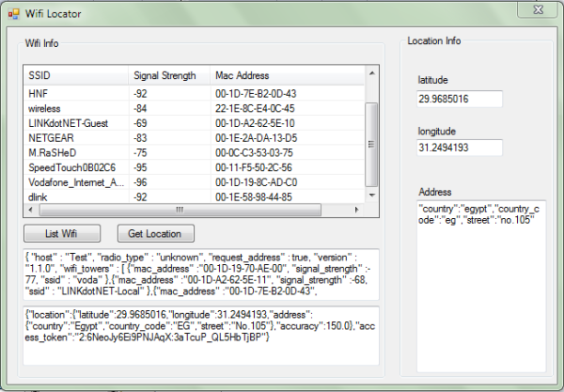The width and height of the screenshot is (564, 392).
Task: Click signal strength value -95
Action: point(140,167)
